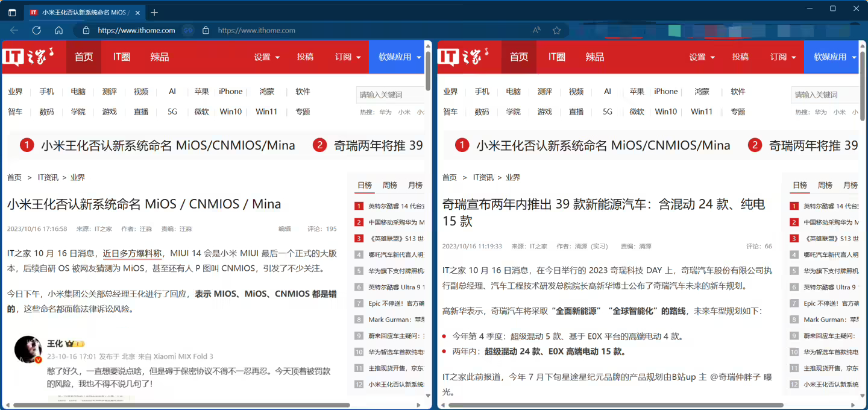Click the read aloud icon in address bar

[x=536, y=30]
